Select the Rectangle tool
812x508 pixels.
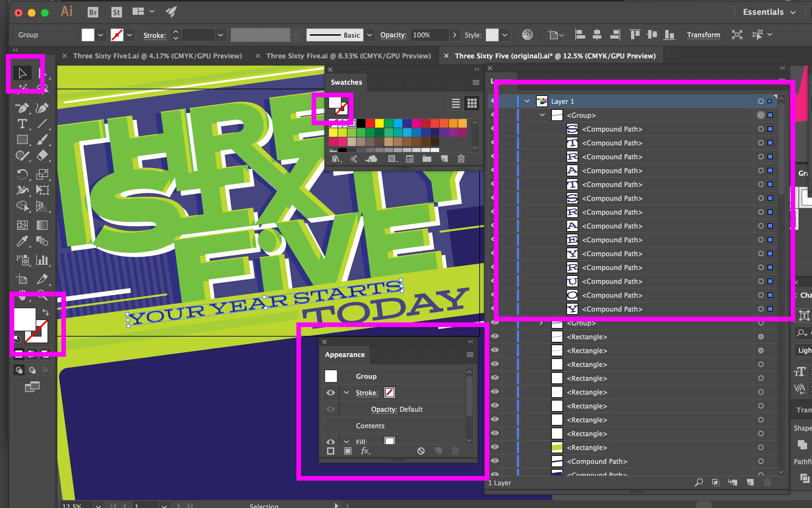22,140
